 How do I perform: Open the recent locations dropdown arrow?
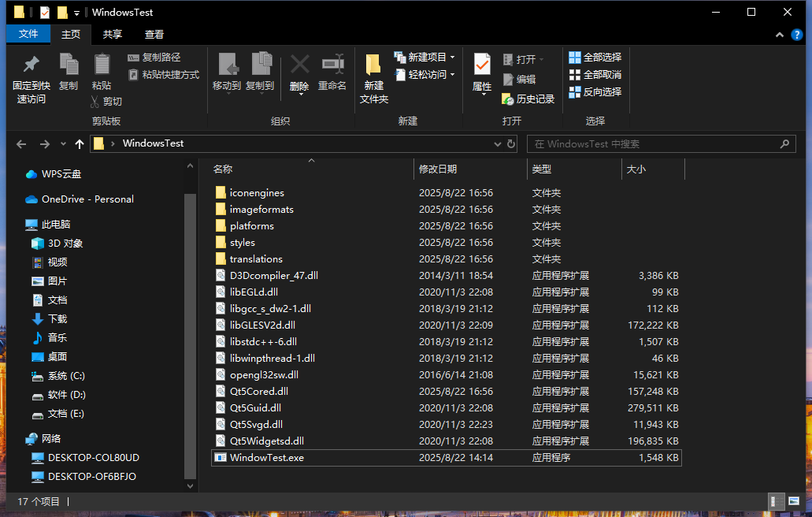click(63, 144)
